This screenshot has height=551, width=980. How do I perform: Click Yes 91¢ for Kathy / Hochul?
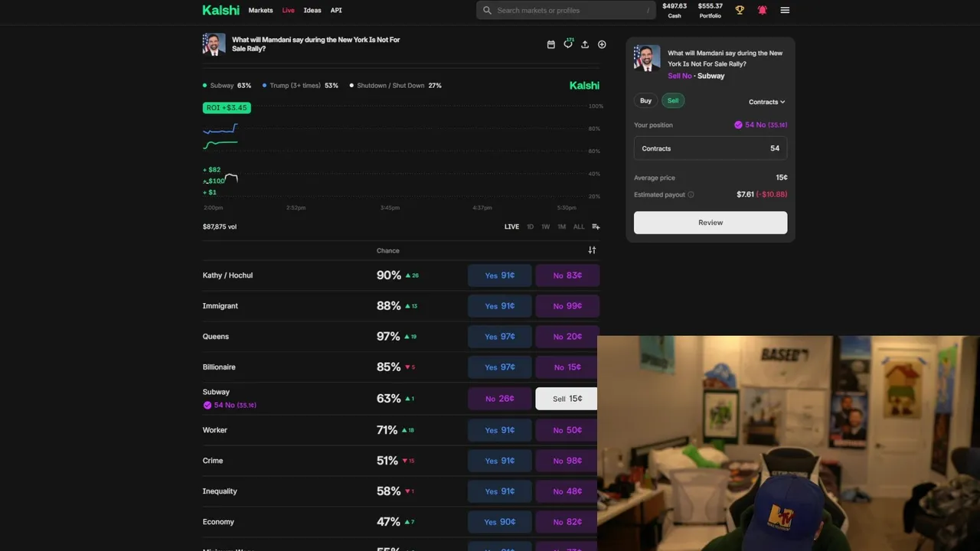499,275
